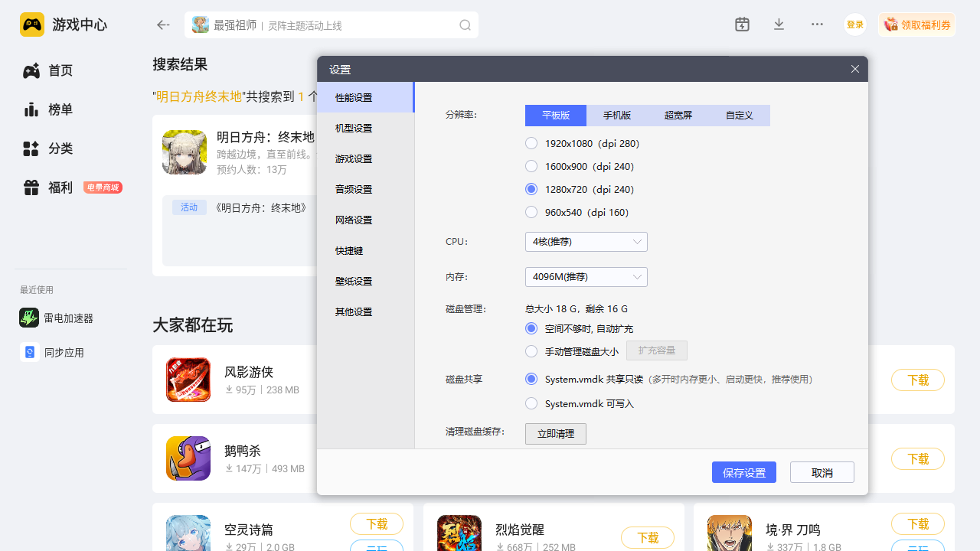Click the search magnifier icon
Image resolution: width=980 pixels, height=551 pixels.
[465, 25]
